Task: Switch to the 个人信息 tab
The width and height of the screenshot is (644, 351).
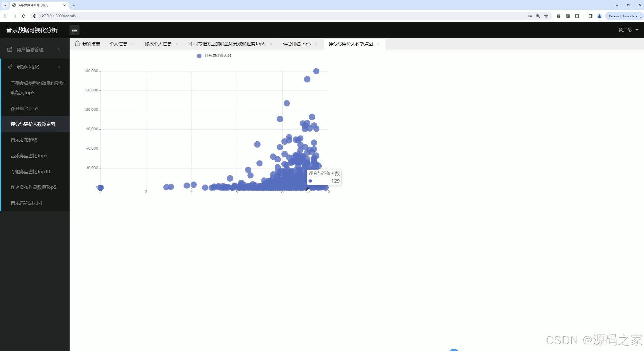Action: (118, 44)
